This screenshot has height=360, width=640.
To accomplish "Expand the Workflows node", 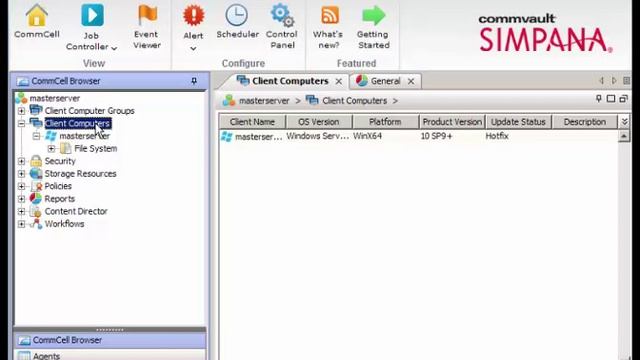I will point(21,224).
